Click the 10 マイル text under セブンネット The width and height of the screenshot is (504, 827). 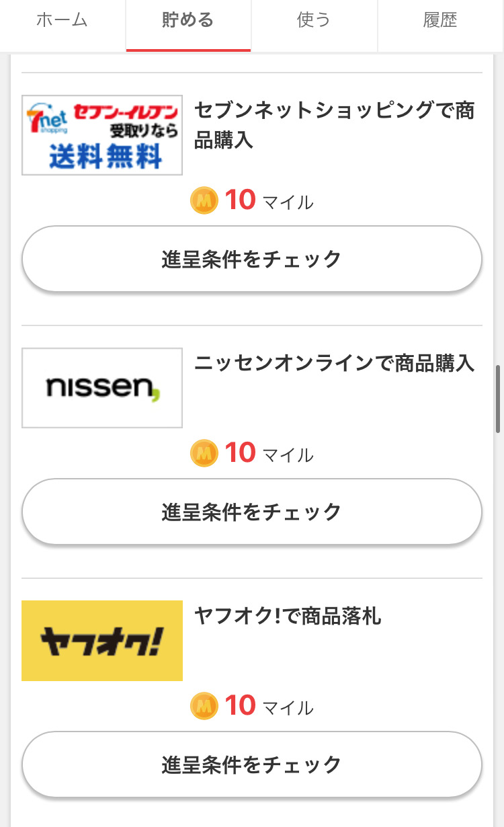tap(269, 201)
